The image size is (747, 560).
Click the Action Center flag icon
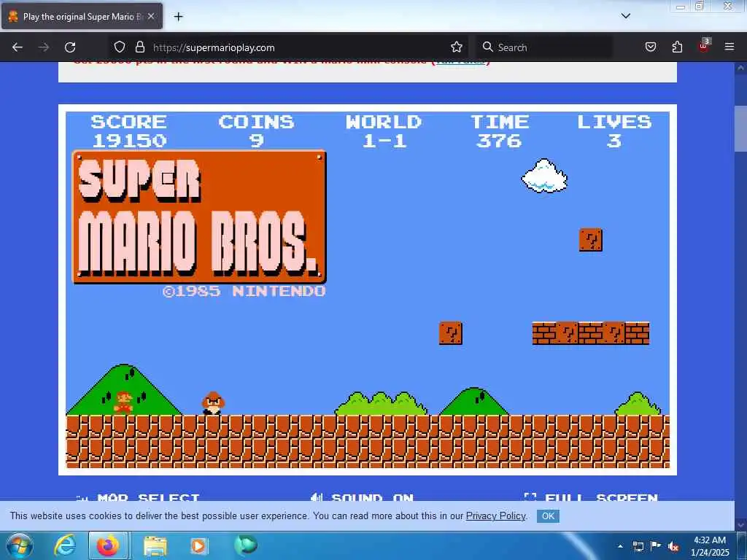656,545
